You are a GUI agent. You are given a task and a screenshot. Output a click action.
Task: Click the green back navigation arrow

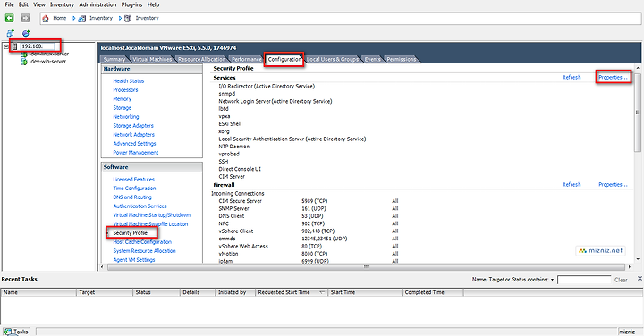click(10, 18)
